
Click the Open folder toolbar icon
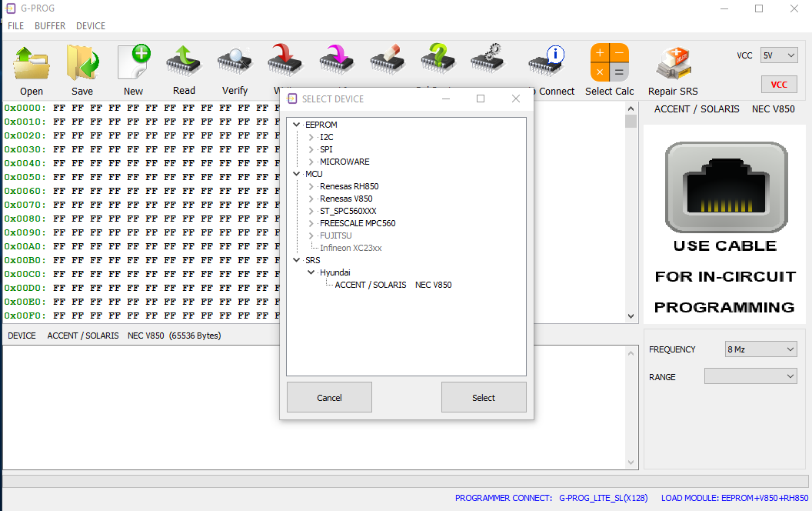click(x=31, y=63)
